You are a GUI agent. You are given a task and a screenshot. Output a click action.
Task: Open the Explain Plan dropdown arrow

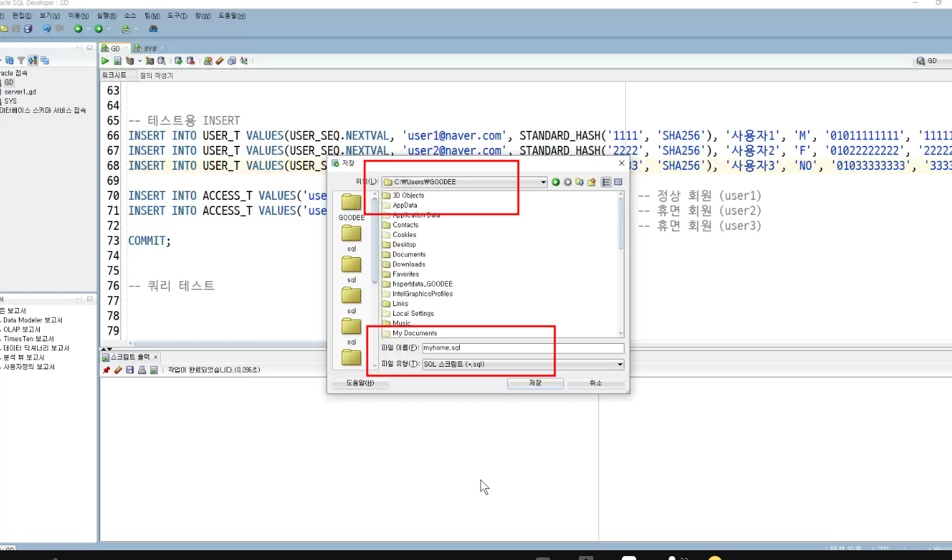point(139,61)
